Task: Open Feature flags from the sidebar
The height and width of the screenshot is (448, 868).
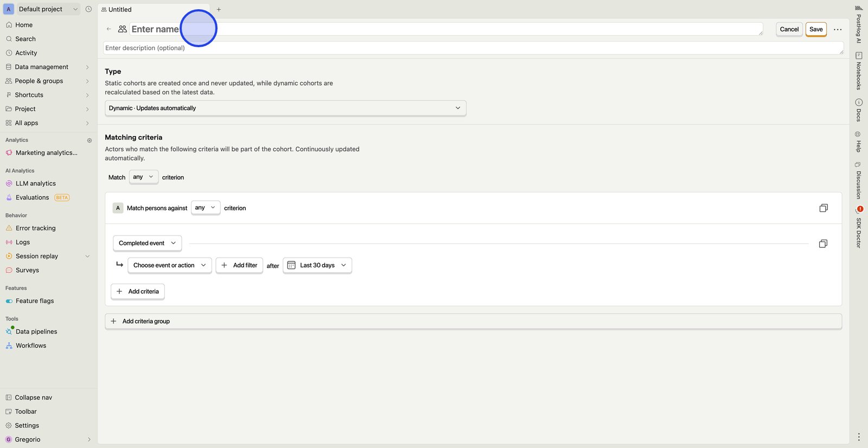Action: 35,301
